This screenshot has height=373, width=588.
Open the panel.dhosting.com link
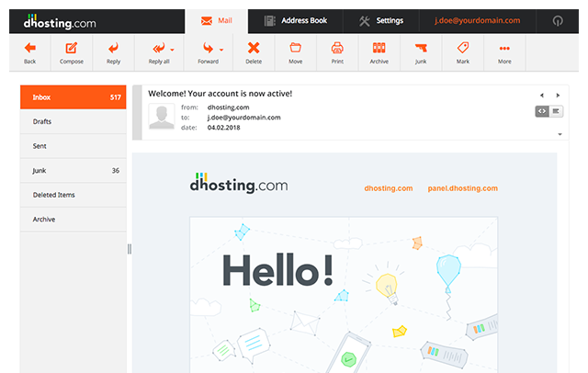[463, 188]
